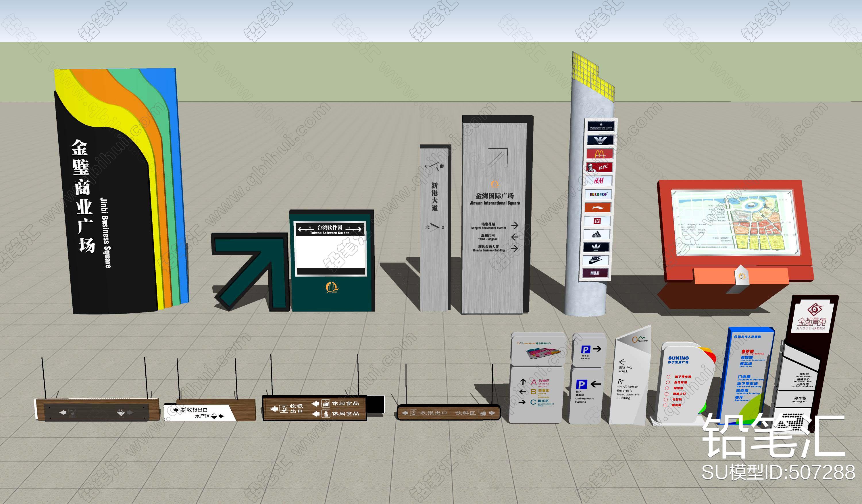Click the Mingtai Residential District arrow
The image size is (862, 504).
pyautogui.click(x=515, y=225)
